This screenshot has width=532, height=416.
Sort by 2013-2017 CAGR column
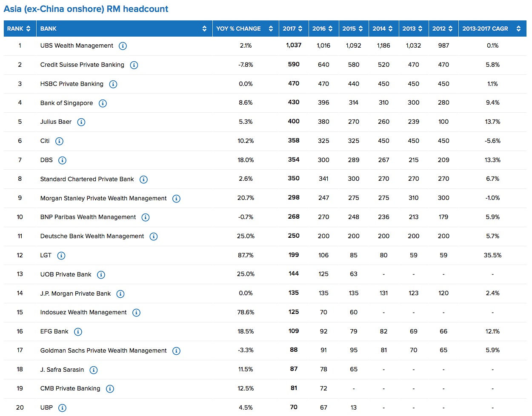pyautogui.click(x=518, y=28)
